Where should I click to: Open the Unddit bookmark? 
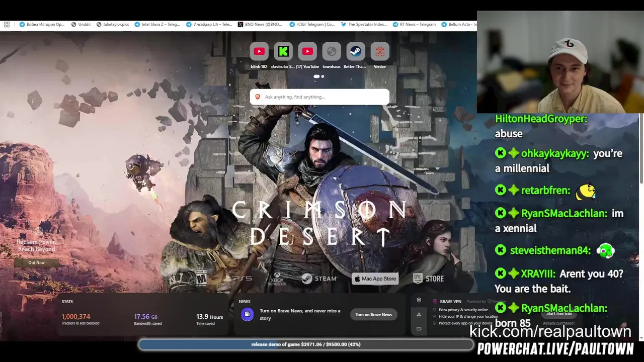pyautogui.click(x=81, y=24)
